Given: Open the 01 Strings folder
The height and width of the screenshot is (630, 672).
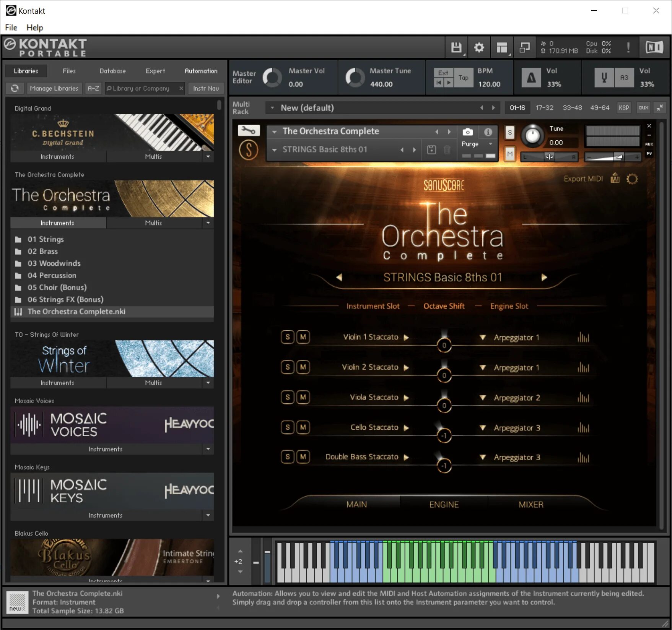Looking at the screenshot, I should (46, 239).
